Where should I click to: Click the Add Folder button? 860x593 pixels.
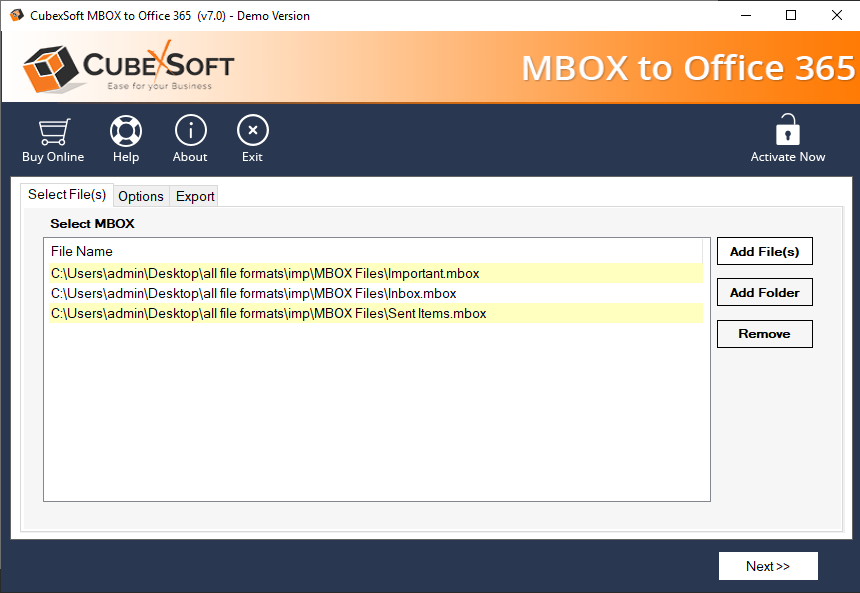coord(764,292)
